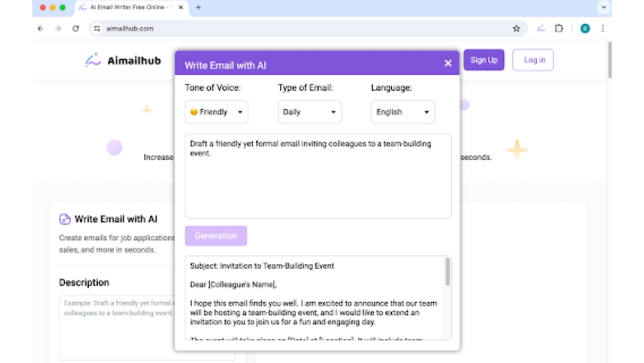Click the Tone of Voice label
Viewport: 644px width, 363px height.
click(213, 88)
